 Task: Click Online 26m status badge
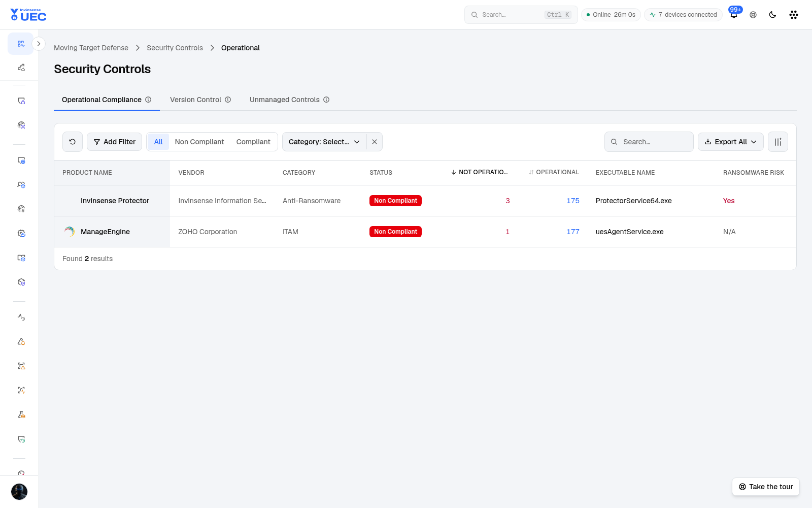611,15
